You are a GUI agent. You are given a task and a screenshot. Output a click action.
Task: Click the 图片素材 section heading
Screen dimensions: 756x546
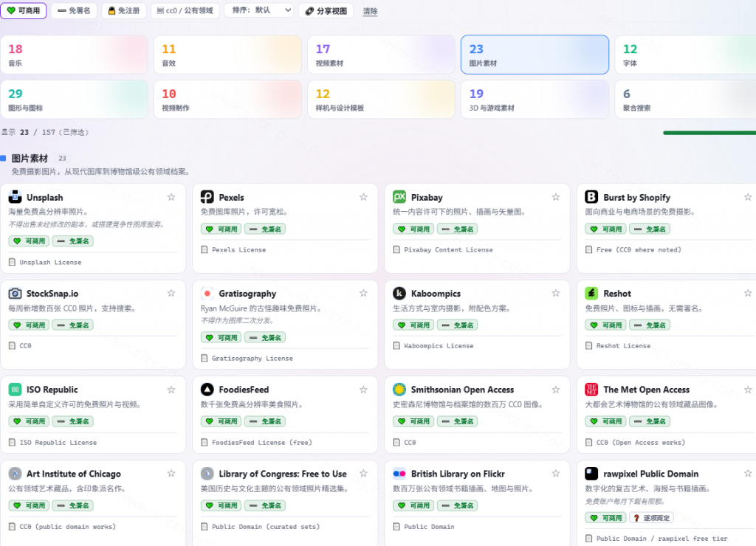point(30,158)
